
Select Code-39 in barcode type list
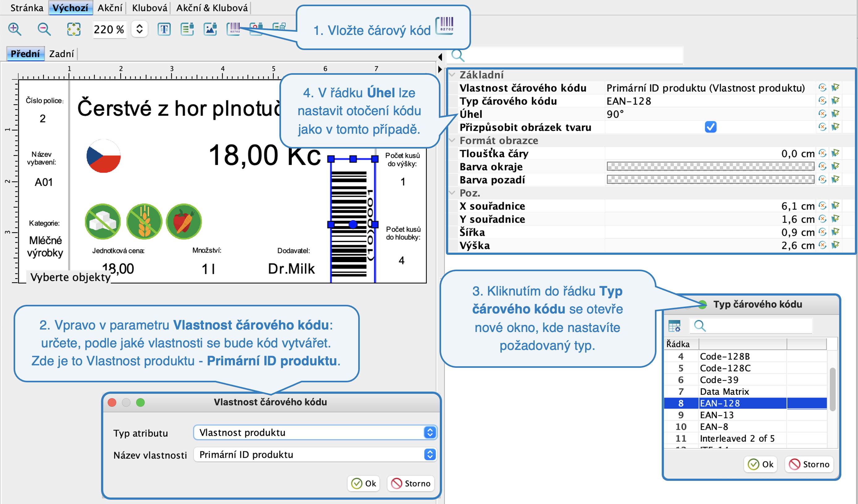tap(745, 380)
